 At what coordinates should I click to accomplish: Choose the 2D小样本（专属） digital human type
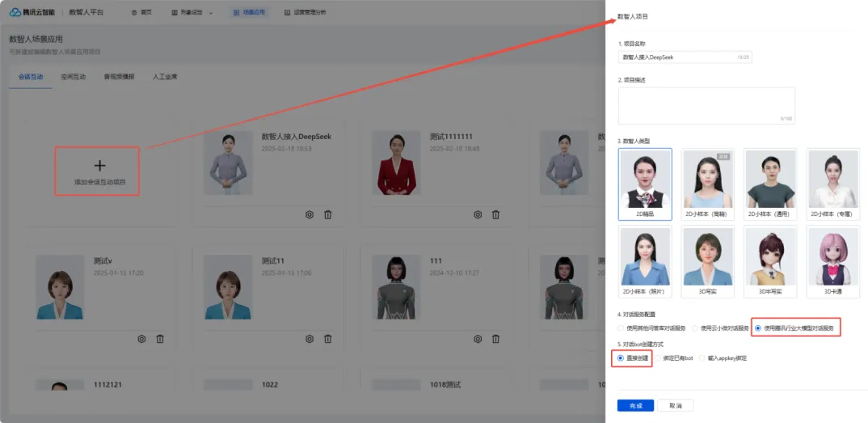833,184
